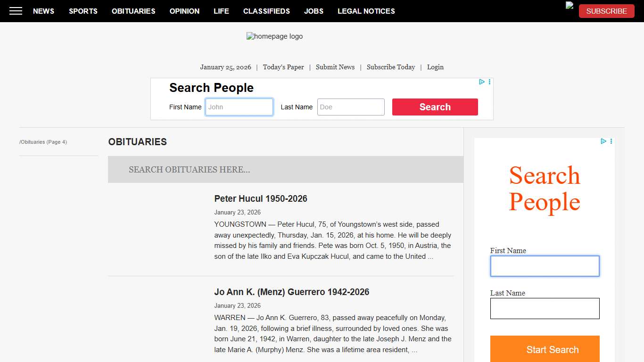Click the broken image icon beside Subscribe
644x362 pixels.
(570, 6)
